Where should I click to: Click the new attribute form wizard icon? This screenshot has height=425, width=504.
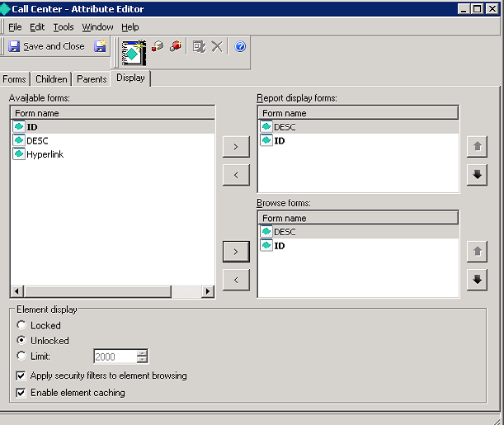(x=134, y=50)
